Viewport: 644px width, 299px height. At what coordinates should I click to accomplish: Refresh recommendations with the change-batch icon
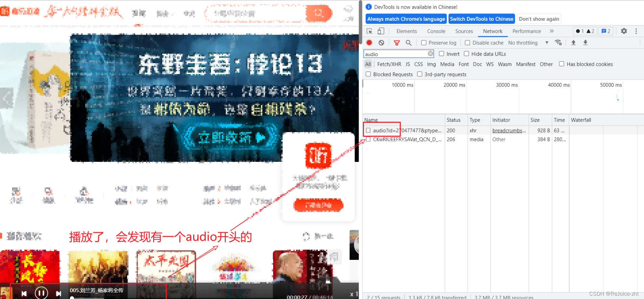pos(306,236)
